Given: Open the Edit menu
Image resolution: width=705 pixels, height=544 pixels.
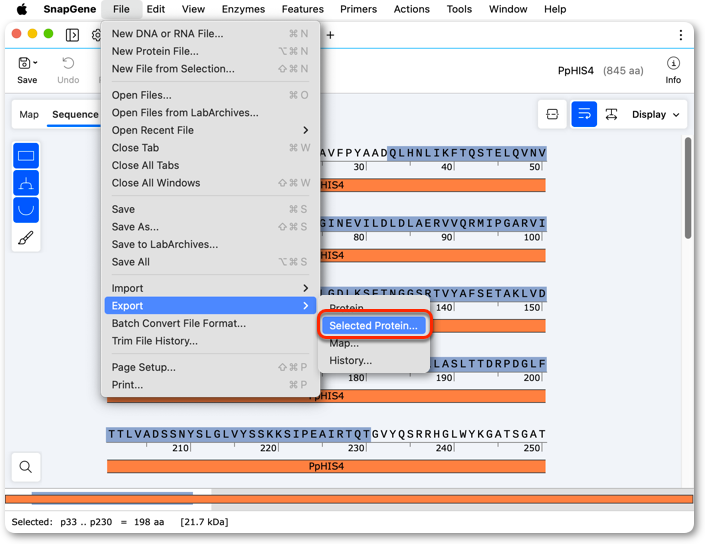Looking at the screenshot, I should click(x=156, y=9).
